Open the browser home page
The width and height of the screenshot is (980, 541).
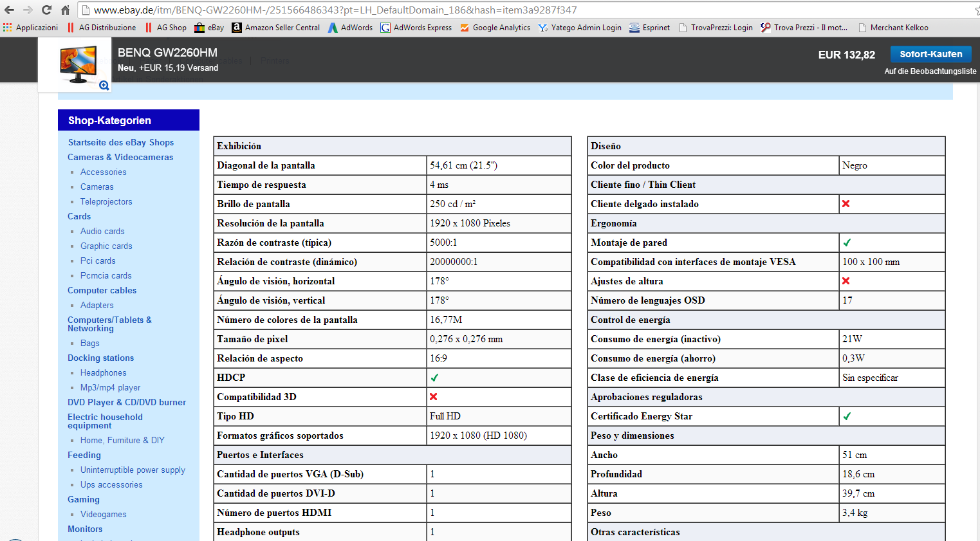pos(65,10)
